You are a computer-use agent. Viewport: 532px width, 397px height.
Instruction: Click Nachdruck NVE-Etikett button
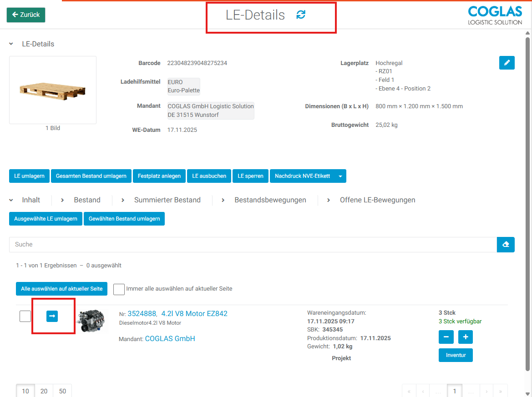(x=302, y=176)
